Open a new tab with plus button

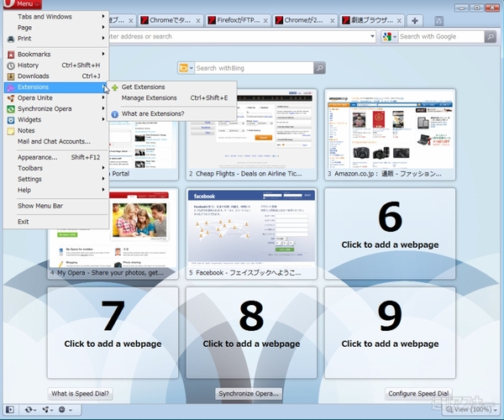click(415, 20)
